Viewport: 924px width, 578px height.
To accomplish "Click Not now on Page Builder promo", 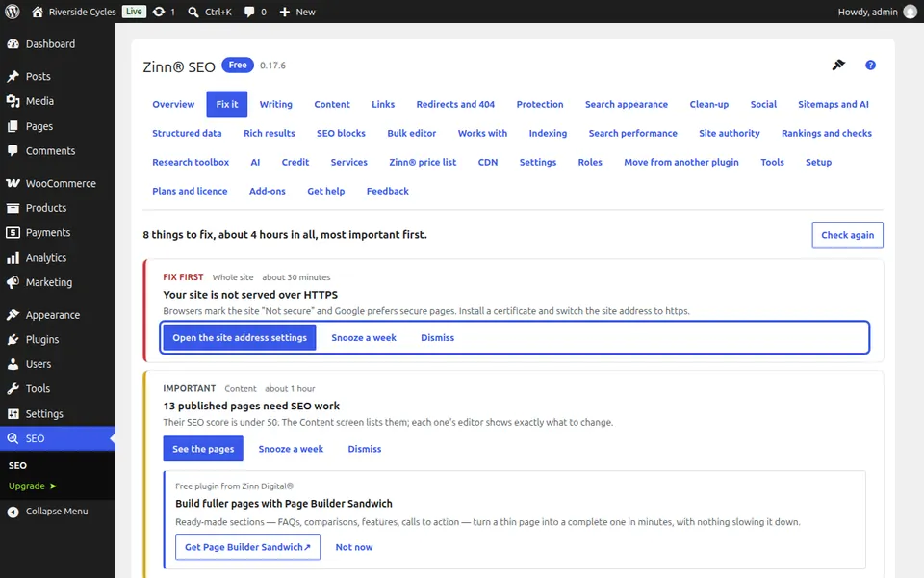I will tap(354, 547).
